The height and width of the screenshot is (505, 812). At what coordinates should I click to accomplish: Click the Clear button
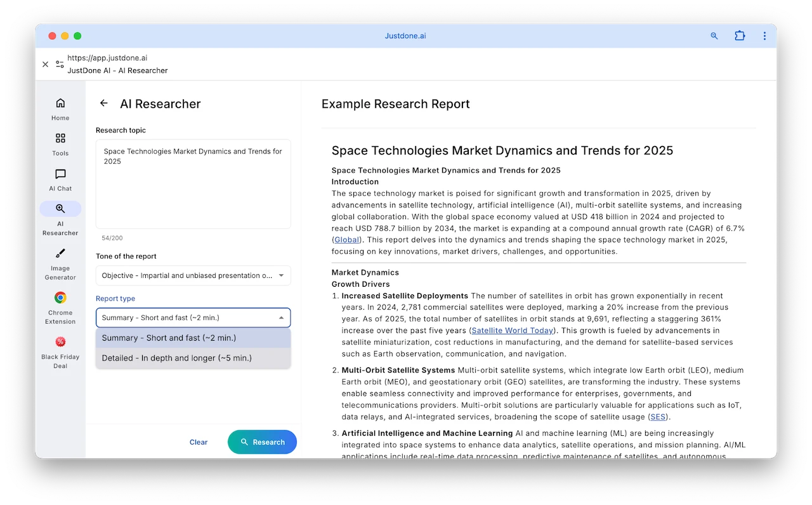199,442
